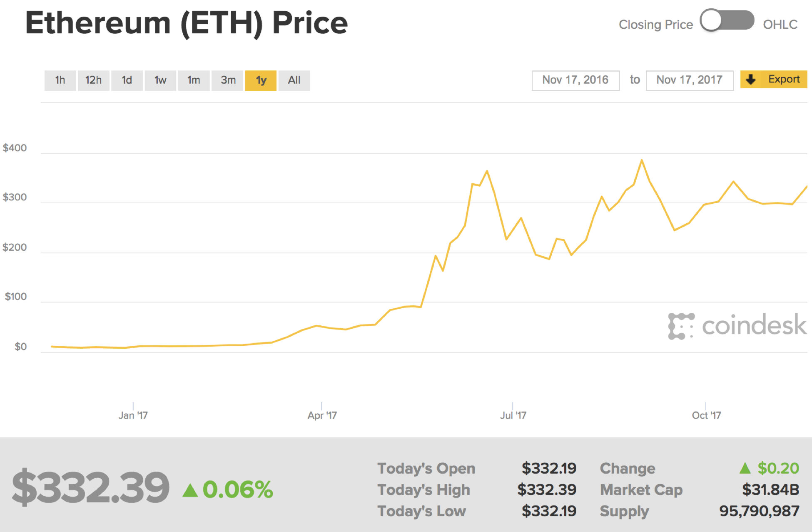
Task: Click the highlighted 1y range selector
Action: tap(261, 80)
